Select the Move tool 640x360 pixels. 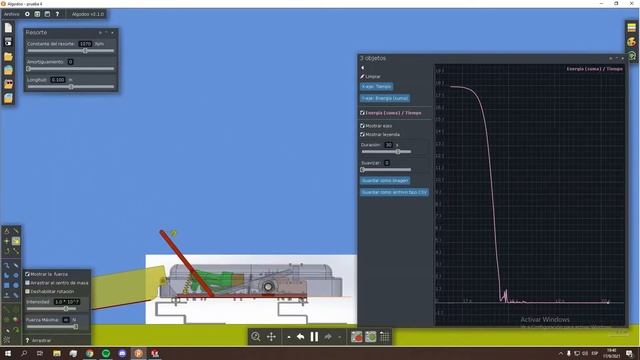[x=7, y=241]
